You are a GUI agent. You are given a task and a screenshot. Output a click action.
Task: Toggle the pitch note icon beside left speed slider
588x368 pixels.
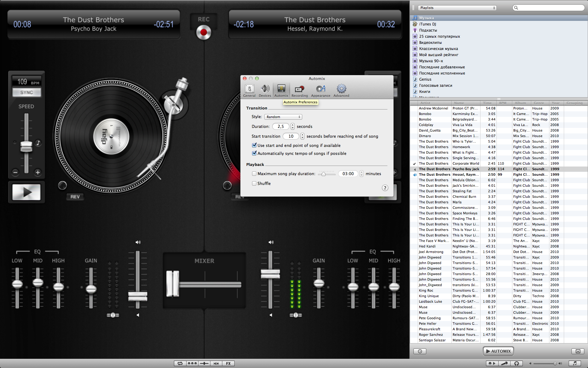[x=38, y=143]
